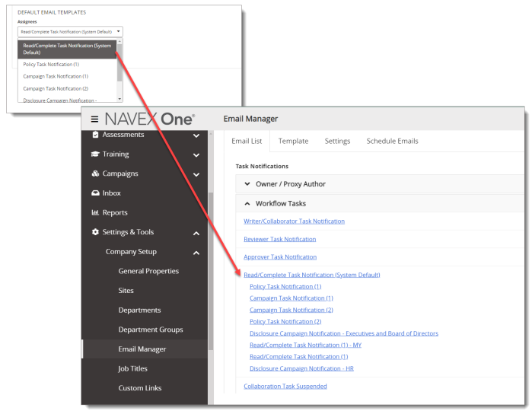Collapse the Company Setup chevron
The width and height of the screenshot is (532, 414).
point(196,253)
